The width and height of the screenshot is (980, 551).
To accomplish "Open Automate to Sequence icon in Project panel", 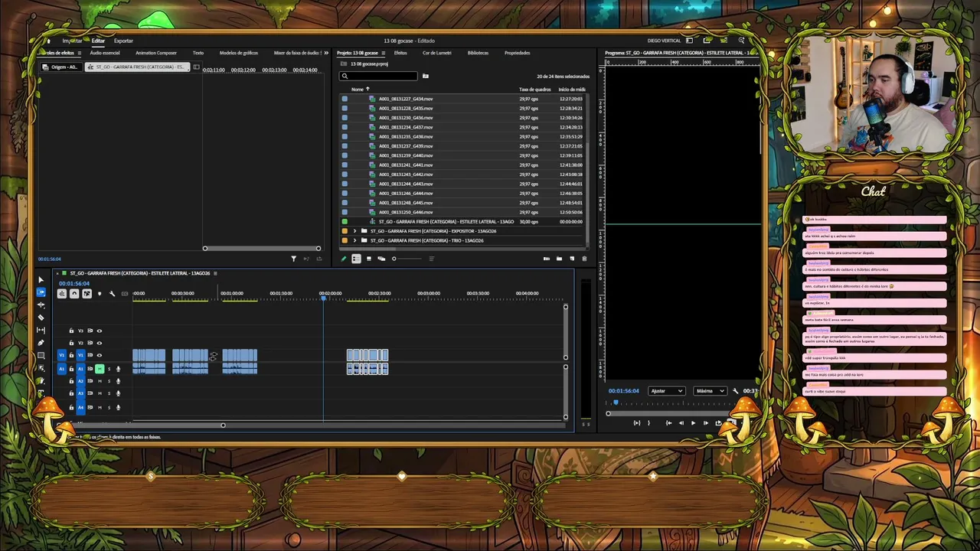I will 547,259.
